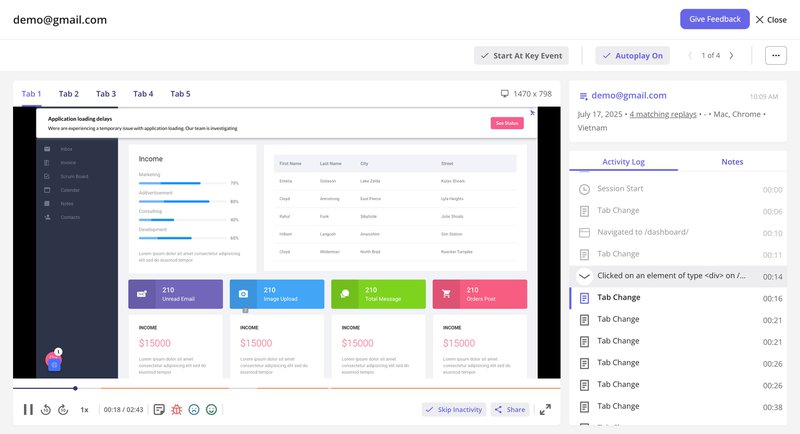Click the replay timeline progress bar

(300, 388)
